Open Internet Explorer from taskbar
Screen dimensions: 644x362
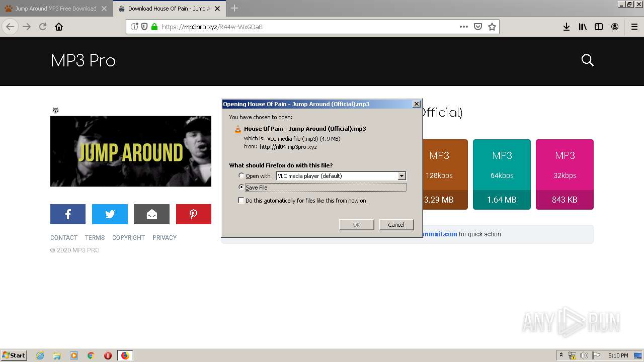40,355
